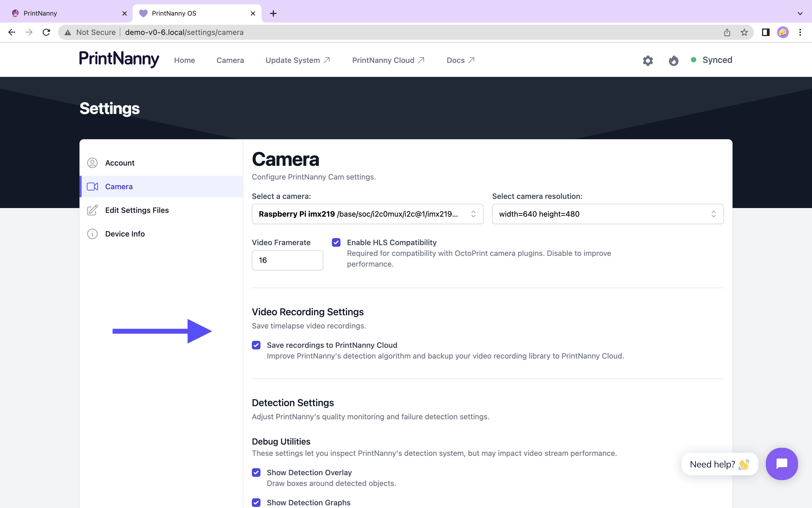The height and width of the screenshot is (508, 812).
Task: Disable Enable HLS Compatibility checkbox
Action: point(336,242)
